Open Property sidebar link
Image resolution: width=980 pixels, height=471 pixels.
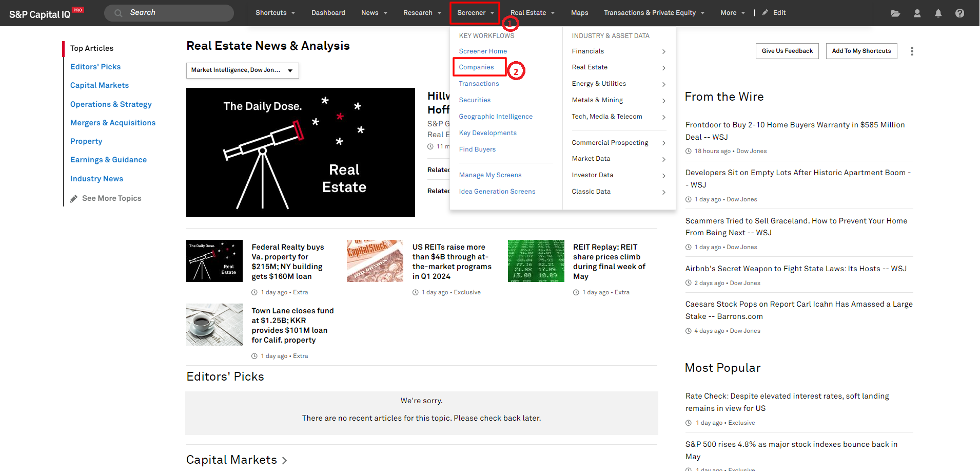point(86,141)
